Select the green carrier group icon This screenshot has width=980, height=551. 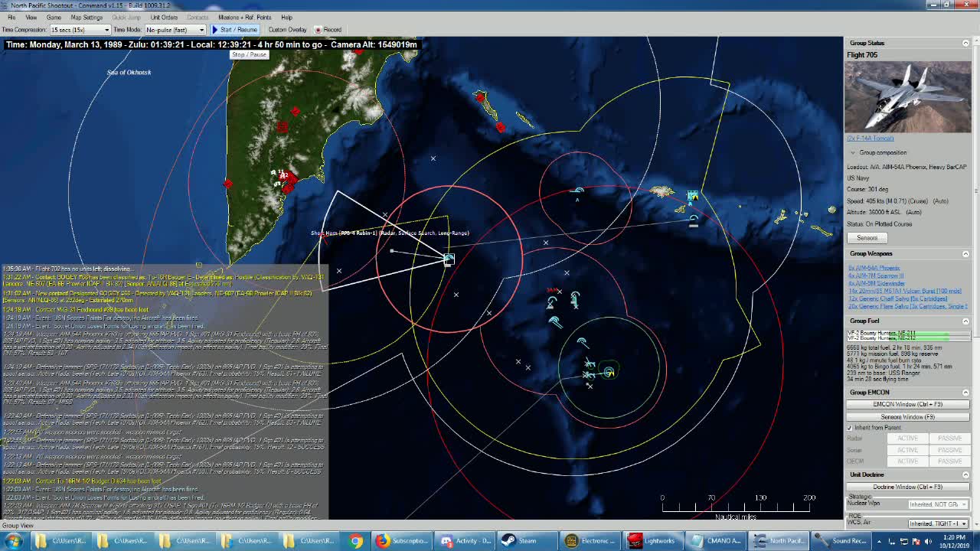pyautogui.click(x=609, y=372)
